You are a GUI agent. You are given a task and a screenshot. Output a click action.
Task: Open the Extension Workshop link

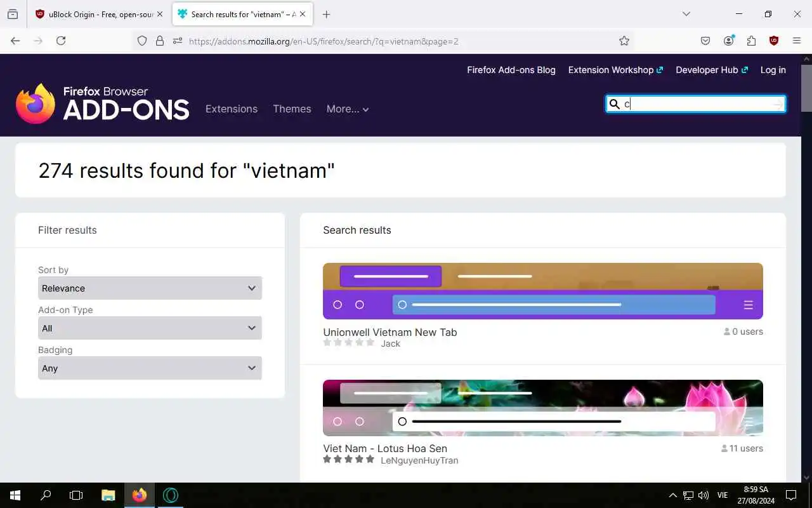click(x=615, y=70)
